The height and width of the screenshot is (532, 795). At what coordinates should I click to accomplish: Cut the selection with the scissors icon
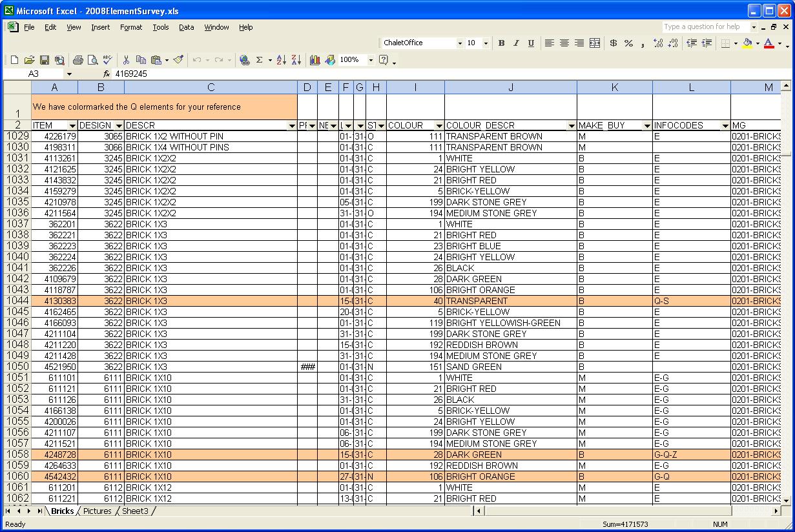tap(127, 60)
